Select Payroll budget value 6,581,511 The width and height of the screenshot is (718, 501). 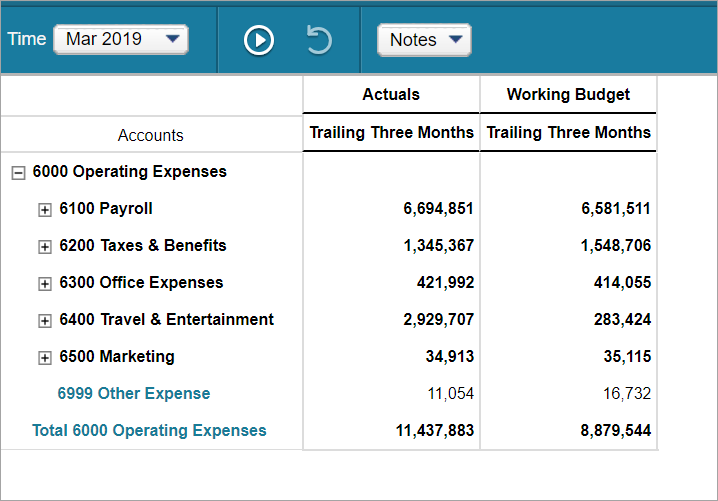pos(616,208)
